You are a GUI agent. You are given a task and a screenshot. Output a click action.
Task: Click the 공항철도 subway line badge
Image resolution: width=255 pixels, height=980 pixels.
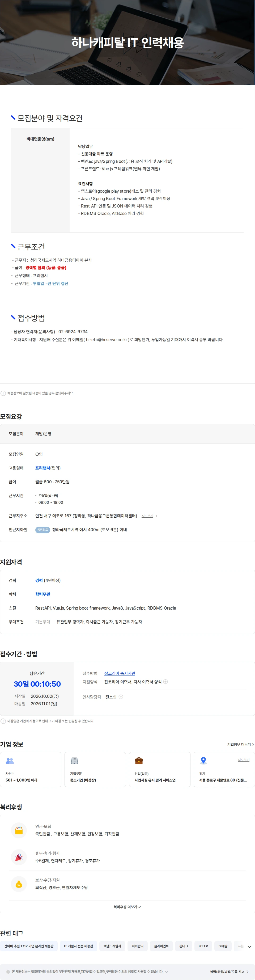pos(42,530)
